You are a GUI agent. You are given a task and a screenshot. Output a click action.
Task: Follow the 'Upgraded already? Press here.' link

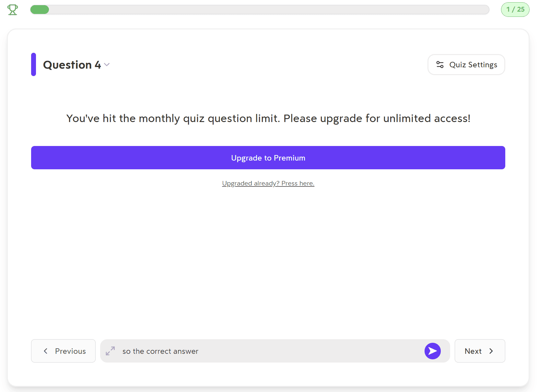point(268,183)
